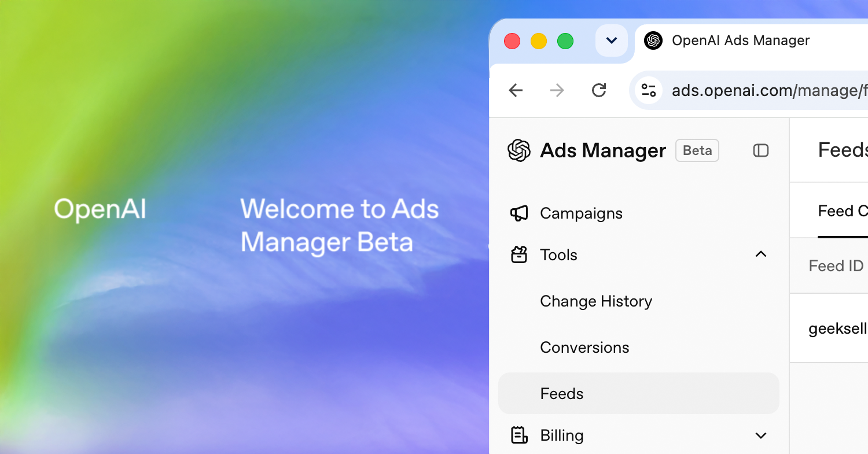Screen dimensions: 868x454
Task: Click the Billing receipt icon
Action: point(519,435)
